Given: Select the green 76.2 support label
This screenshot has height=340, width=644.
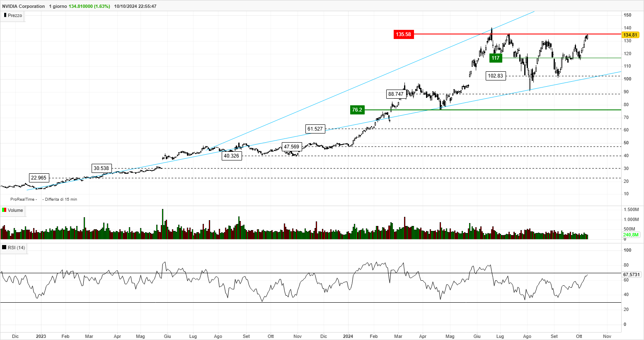Looking at the screenshot, I should pyautogui.click(x=357, y=110).
